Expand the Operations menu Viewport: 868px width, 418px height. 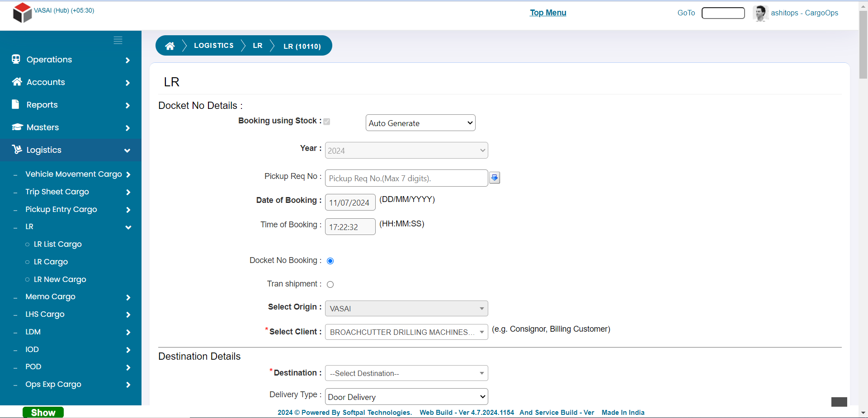(71, 60)
